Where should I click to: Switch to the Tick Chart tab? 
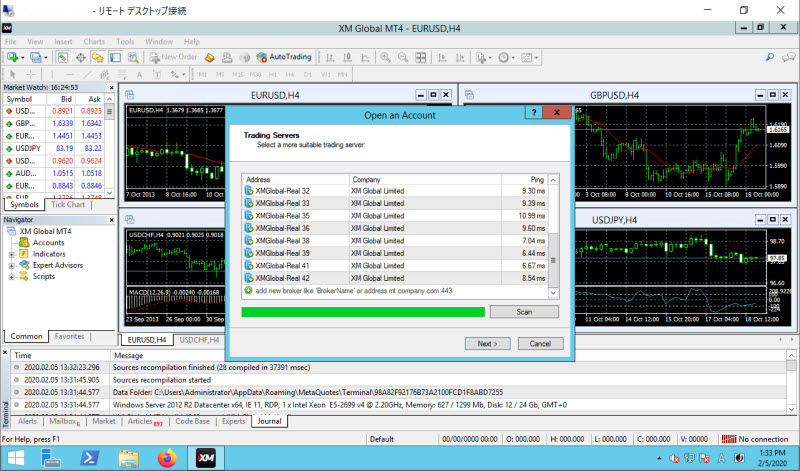pos(68,204)
